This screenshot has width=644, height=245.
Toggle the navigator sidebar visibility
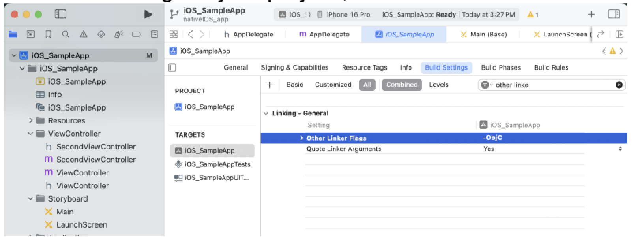point(60,15)
